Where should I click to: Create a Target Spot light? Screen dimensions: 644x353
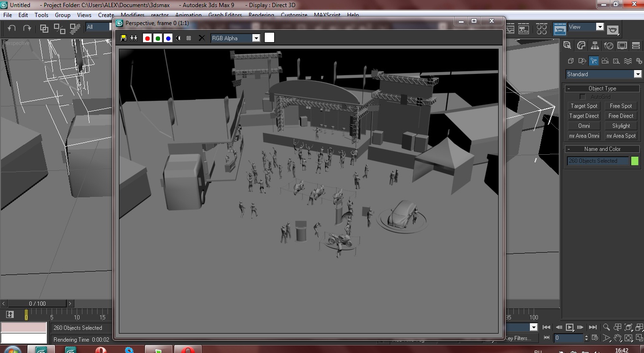(x=584, y=106)
